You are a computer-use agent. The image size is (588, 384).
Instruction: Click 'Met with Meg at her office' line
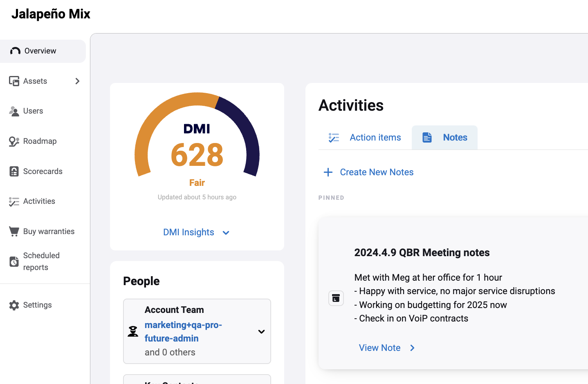tap(428, 278)
